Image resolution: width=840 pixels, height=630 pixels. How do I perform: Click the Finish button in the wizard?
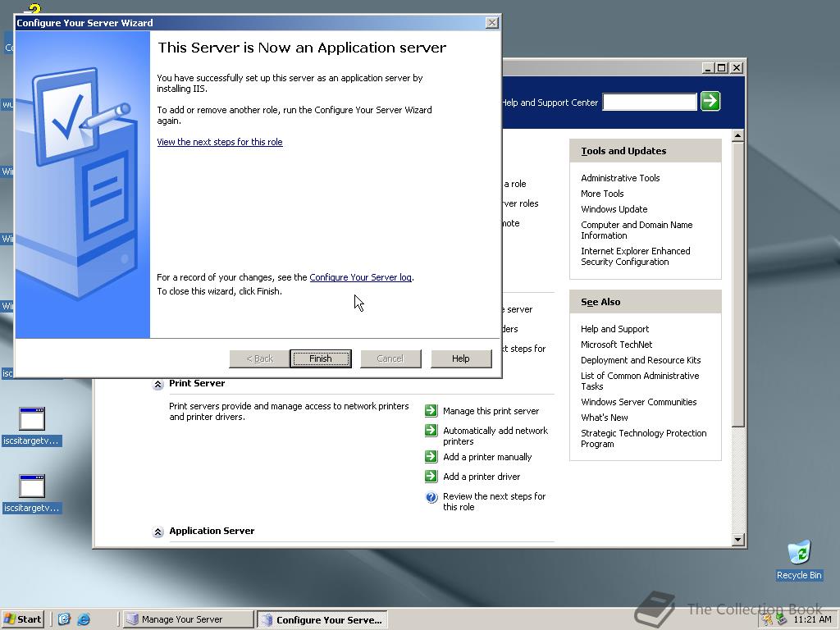point(321,358)
